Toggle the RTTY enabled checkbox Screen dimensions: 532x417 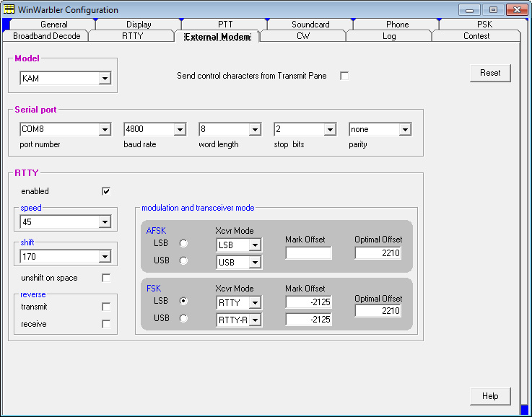pyautogui.click(x=106, y=191)
